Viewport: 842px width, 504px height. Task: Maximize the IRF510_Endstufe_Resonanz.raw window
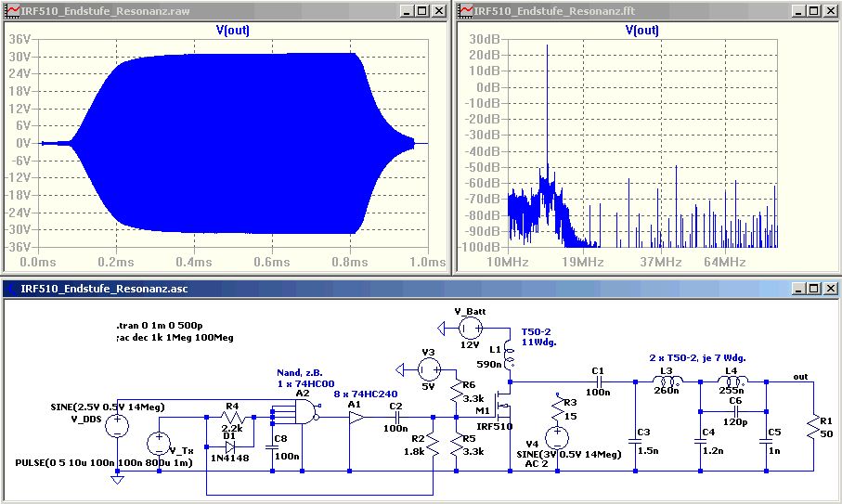(423, 11)
